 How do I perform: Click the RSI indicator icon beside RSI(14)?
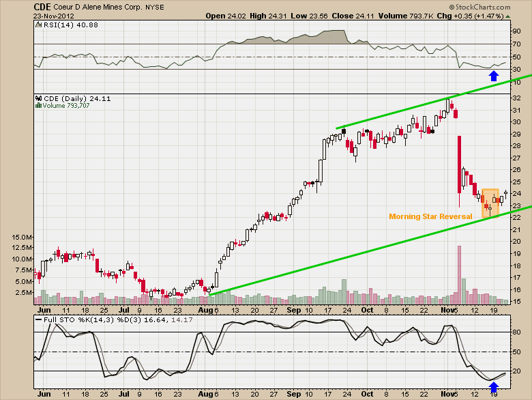(39, 25)
